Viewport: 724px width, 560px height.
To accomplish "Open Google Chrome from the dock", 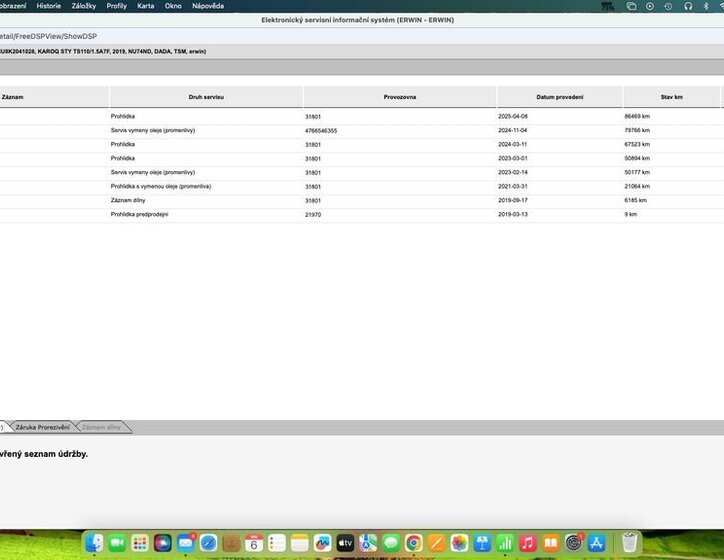I will pyautogui.click(x=413, y=543).
